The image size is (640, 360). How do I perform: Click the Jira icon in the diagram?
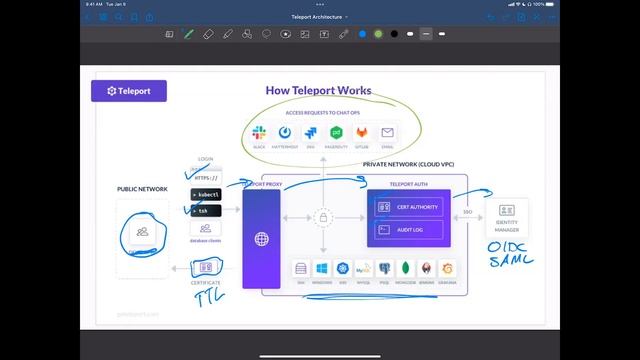point(311,133)
